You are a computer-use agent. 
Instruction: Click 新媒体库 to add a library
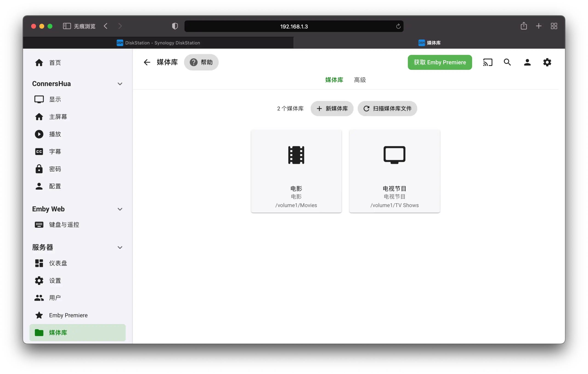coord(332,108)
